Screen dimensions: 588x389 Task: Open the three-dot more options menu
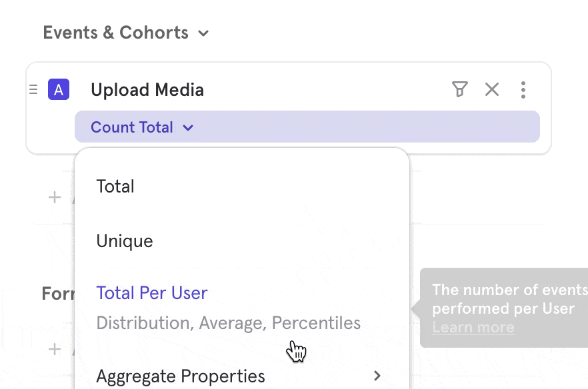(x=523, y=89)
